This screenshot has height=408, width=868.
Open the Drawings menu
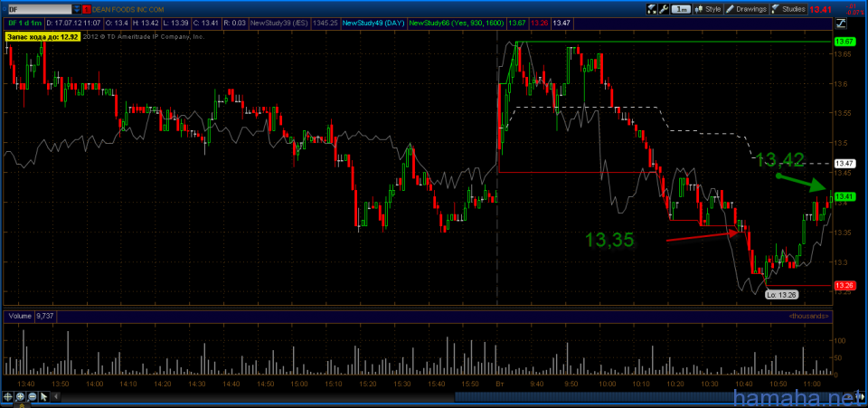746,9
